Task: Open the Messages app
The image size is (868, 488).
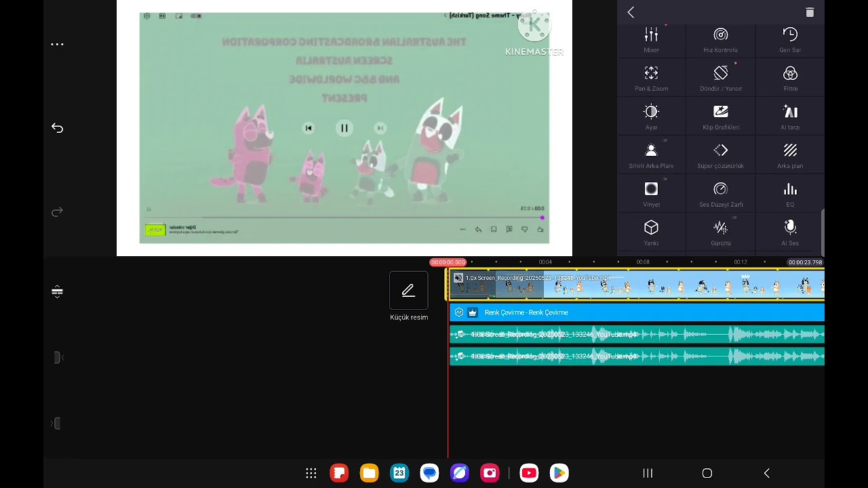Action: [x=429, y=473]
